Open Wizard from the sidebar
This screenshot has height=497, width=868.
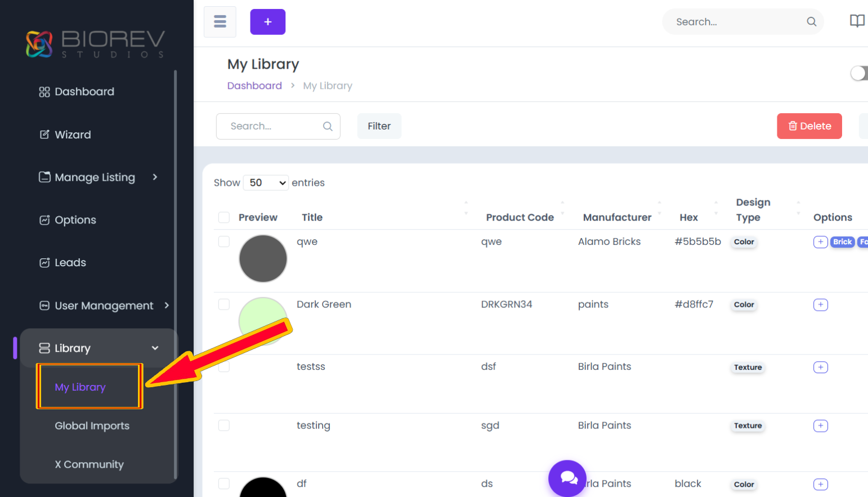pos(73,135)
